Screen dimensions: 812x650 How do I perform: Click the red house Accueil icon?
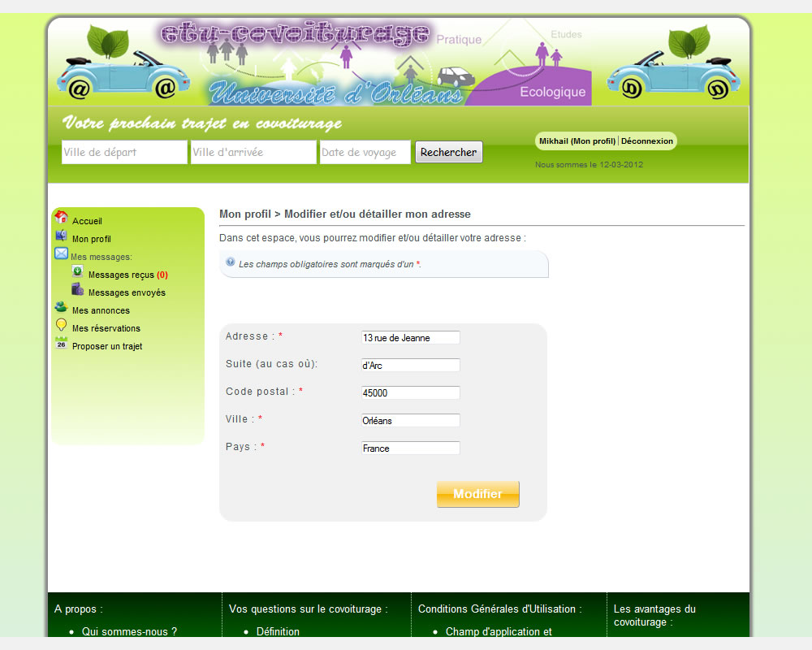61,217
